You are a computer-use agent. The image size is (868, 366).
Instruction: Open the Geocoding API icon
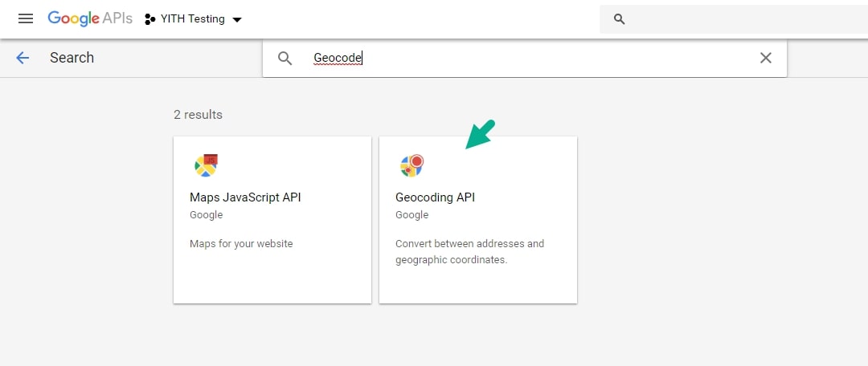click(411, 165)
